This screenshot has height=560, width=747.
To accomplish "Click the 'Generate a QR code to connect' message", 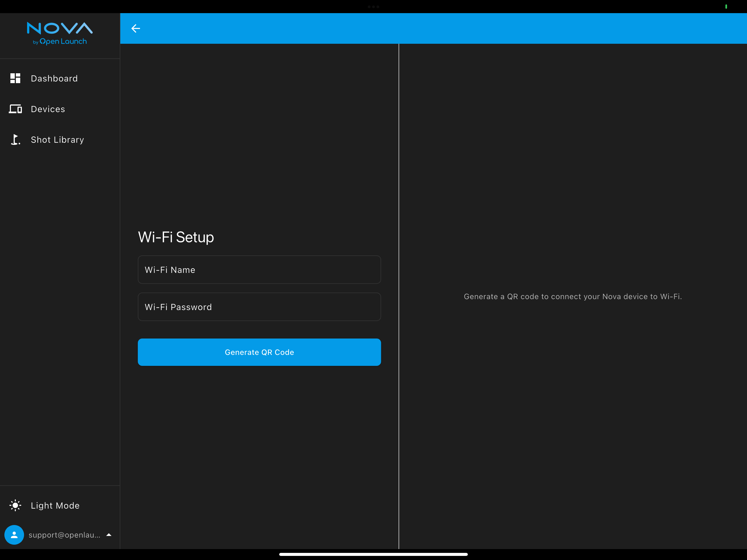I will click(573, 296).
